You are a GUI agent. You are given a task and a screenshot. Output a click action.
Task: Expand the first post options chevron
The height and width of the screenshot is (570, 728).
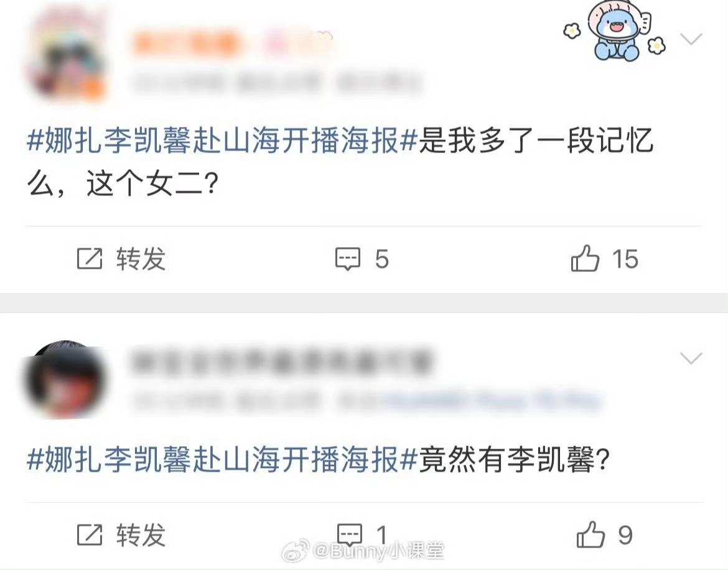(691, 39)
